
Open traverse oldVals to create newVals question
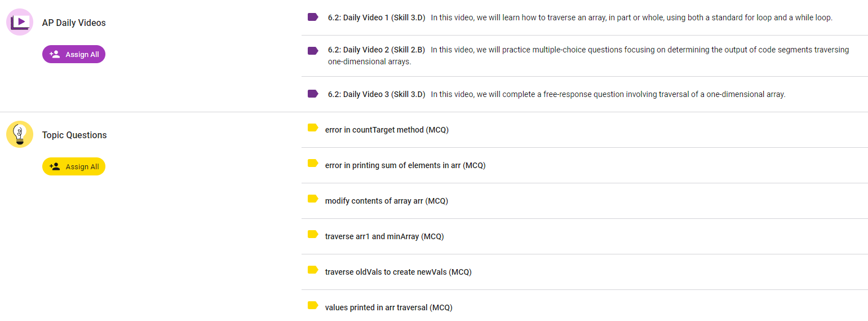tap(398, 272)
